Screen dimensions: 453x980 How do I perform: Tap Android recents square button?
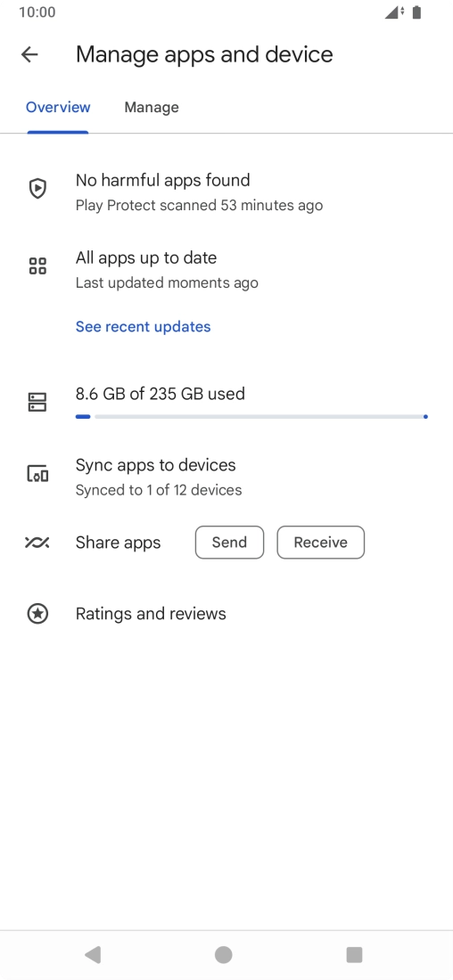pyautogui.click(x=355, y=954)
